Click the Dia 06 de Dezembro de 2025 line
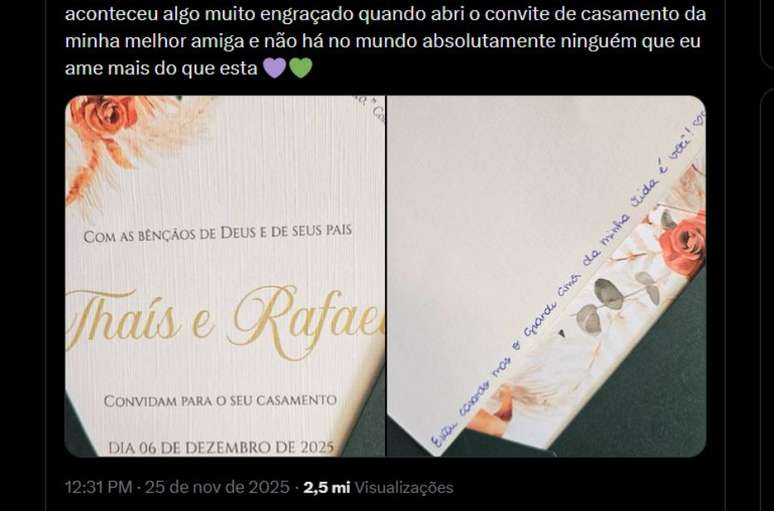 pyautogui.click(x=221, y=448)
